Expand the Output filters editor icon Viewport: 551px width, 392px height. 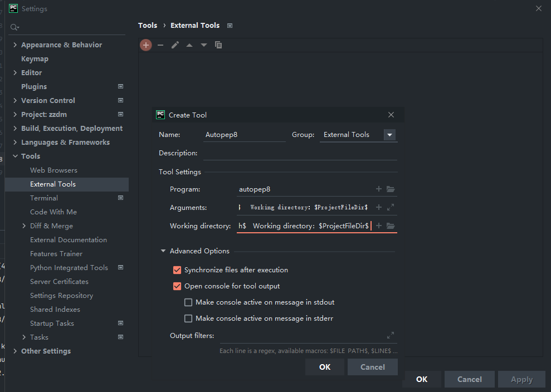(x=391, y=335)
